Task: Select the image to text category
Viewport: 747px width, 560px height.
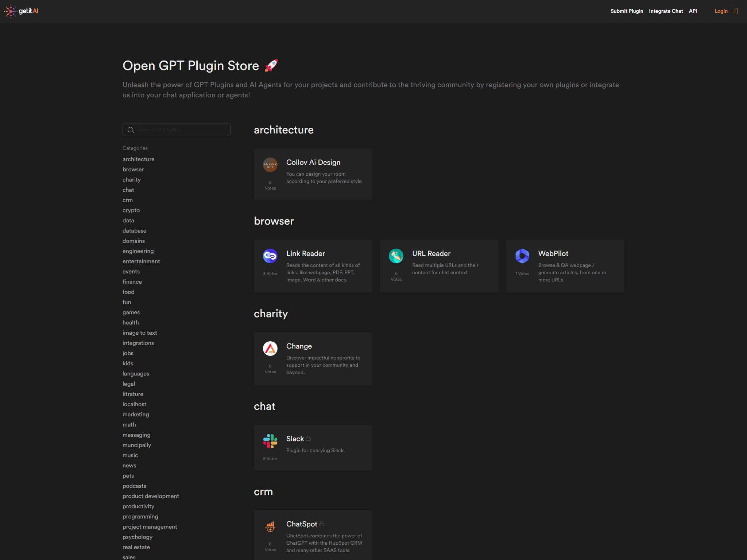Action: [140, 333]
